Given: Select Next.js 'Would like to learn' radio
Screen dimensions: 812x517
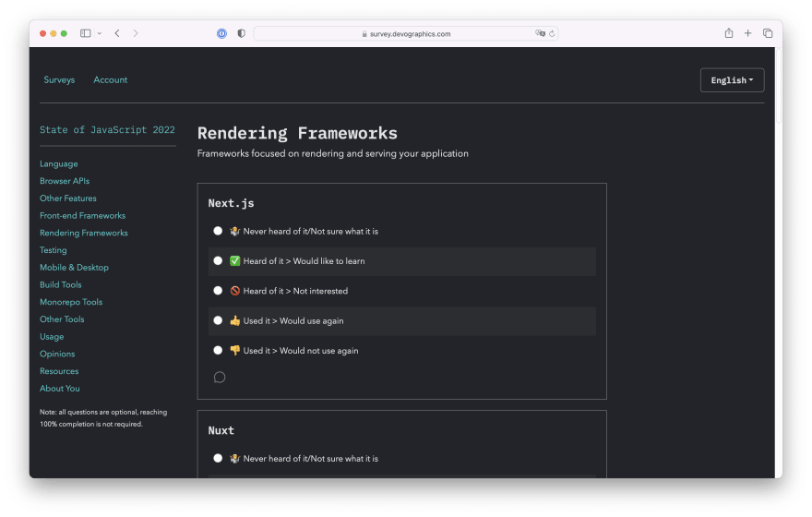Looking at the screenshot, I should click(x=218, y=260).
